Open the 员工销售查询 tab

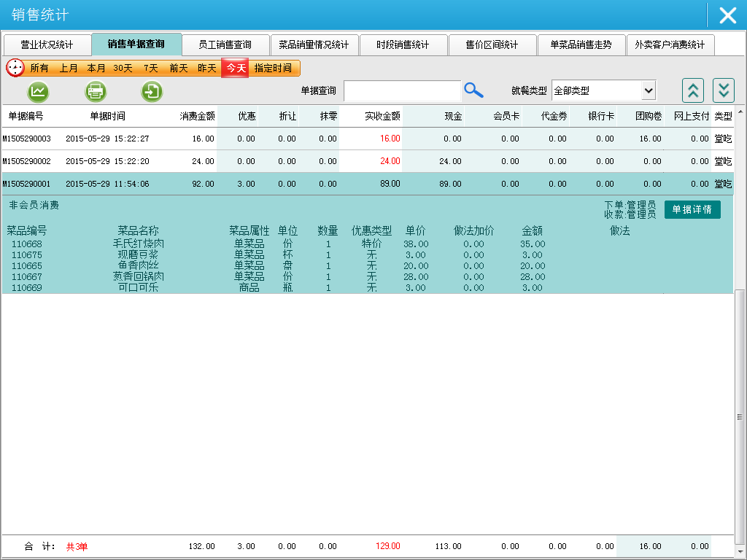pyautogui.click(x=225, y=45)
